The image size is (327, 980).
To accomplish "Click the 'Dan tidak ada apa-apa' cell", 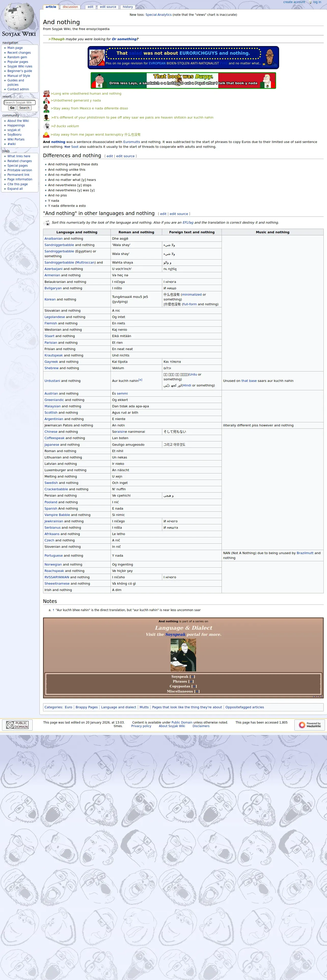I will point(166,406).
